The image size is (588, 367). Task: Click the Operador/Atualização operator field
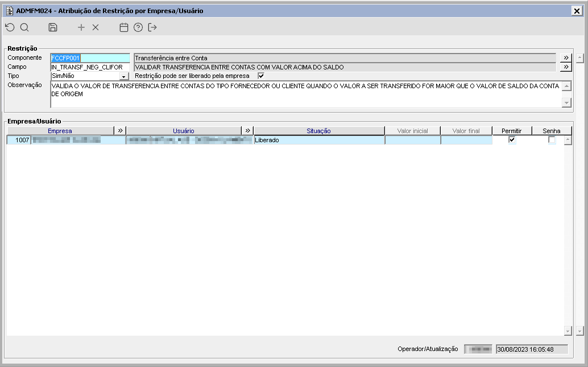[x=478, y=349]
